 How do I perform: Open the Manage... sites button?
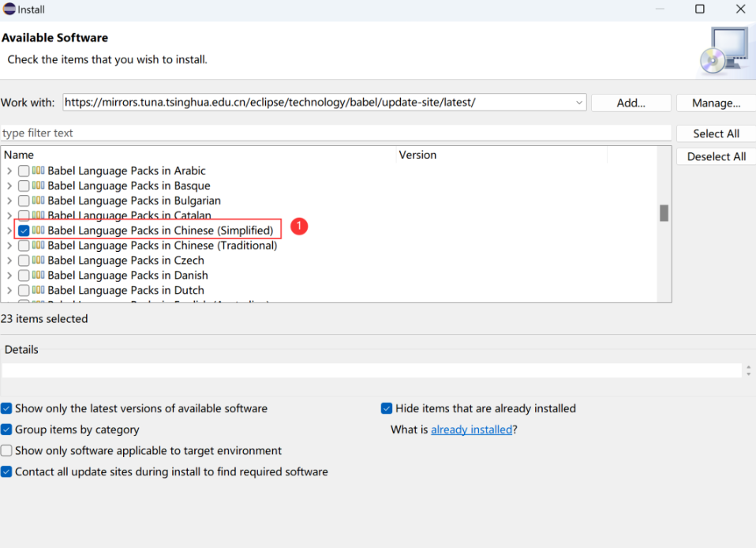(716, 103)
